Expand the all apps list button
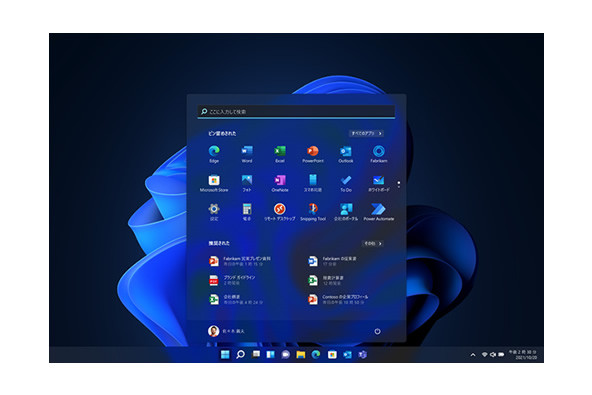 coord(366,133)
